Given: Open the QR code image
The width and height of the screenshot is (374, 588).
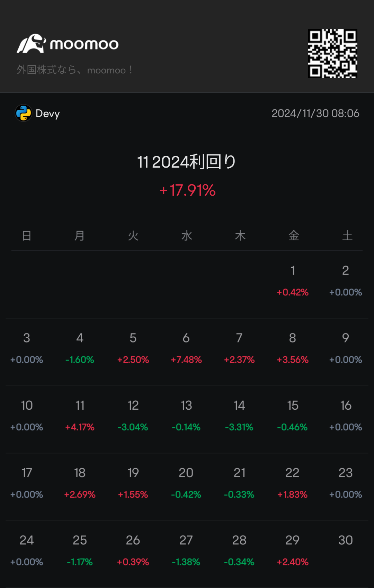Looking at the screenshot, I should click(333, 54).
